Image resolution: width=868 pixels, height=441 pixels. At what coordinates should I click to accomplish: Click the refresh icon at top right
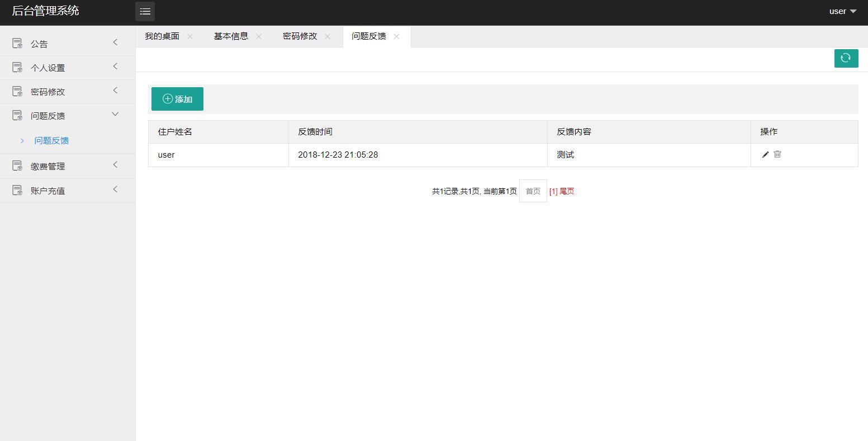click(x=846, y=58)
